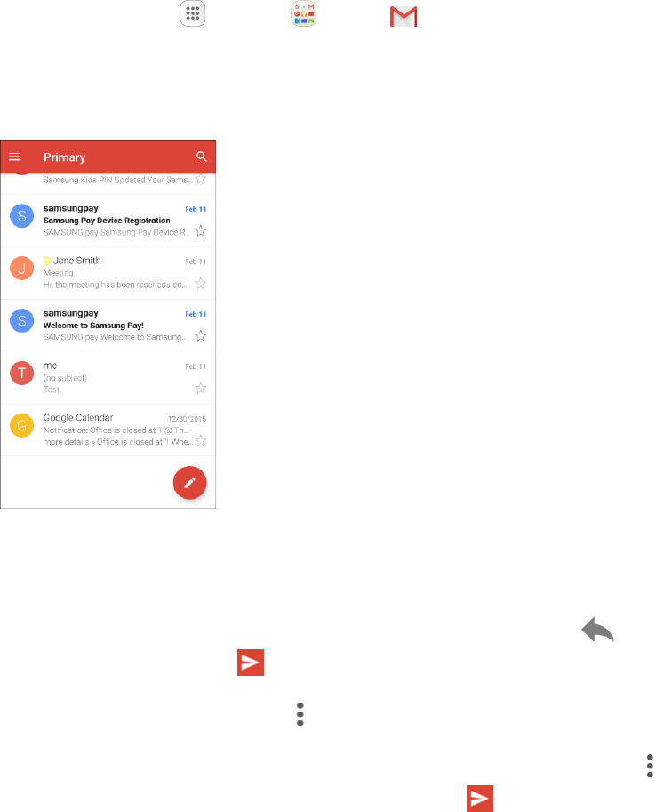
Task: Click the '12/30/2015' date on Google Calendar email
Action: (187, 418)
